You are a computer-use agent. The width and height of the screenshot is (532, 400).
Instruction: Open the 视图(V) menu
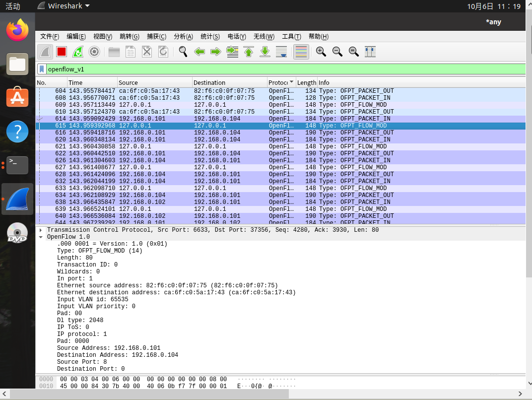[103, 37]
